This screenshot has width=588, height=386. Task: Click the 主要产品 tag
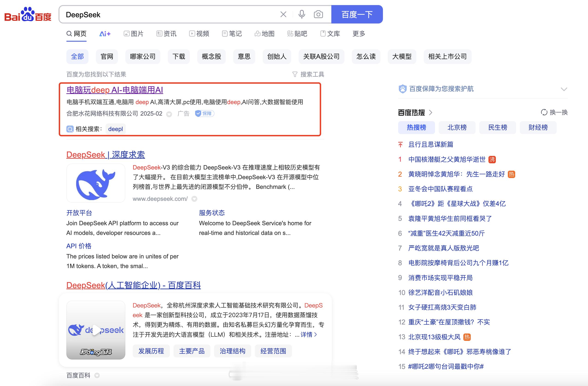click(x=192, y=351)
